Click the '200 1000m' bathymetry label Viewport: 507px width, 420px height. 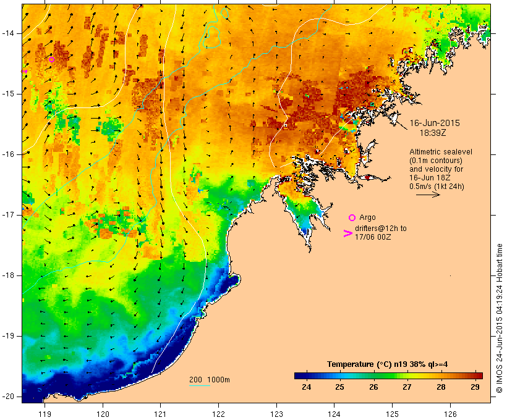210,380
